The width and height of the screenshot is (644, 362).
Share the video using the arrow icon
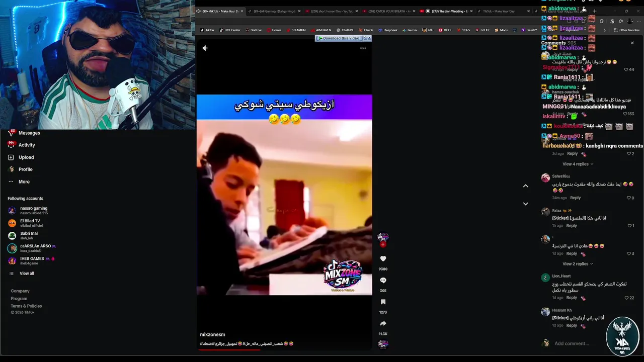pyautogui.click(x=383, y=323)
